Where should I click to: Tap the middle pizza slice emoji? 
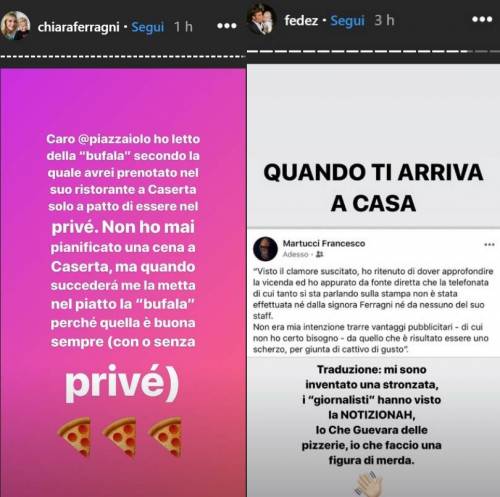tap(121, 436)
